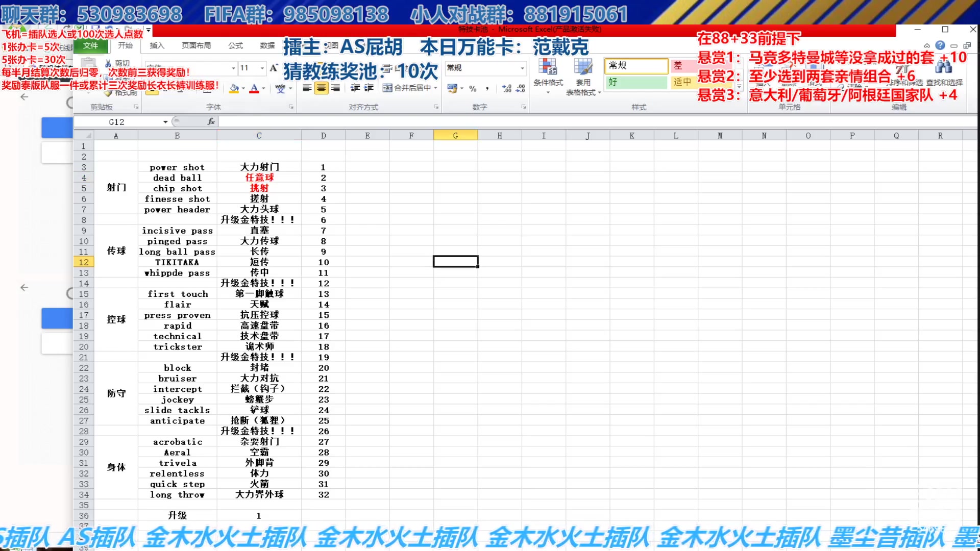Click the Increase Font Size A icon
The image size is (980, 551).
(x=274, y=68)
